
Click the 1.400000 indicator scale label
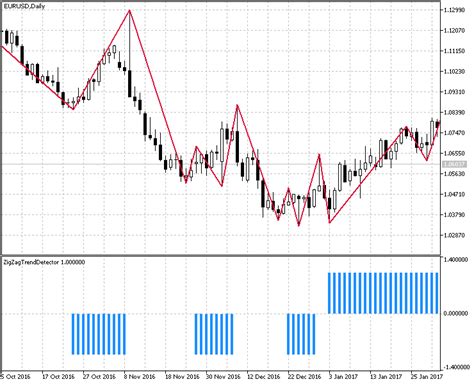point(456,259)
